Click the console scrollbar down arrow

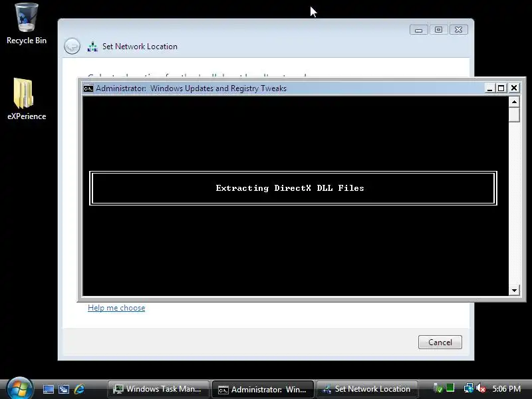[514, 290]
